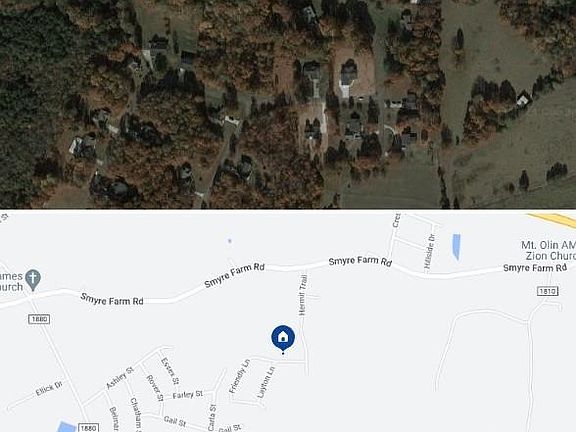This screenshot has height=432, width=576.
Task: Click the church cross marker icon
Action: [x=33, y=280]
